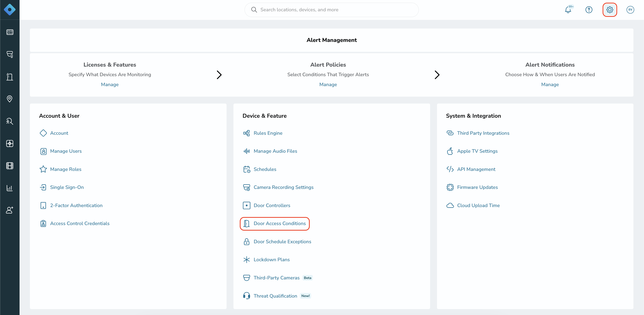Click the Rules Engine icon
Viewport: 644px width, 315px height.
(x=246, y=133)
